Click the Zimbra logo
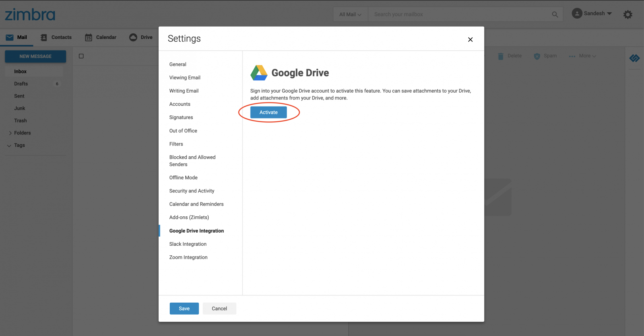 pyautogui.click(x=30, y=15)
